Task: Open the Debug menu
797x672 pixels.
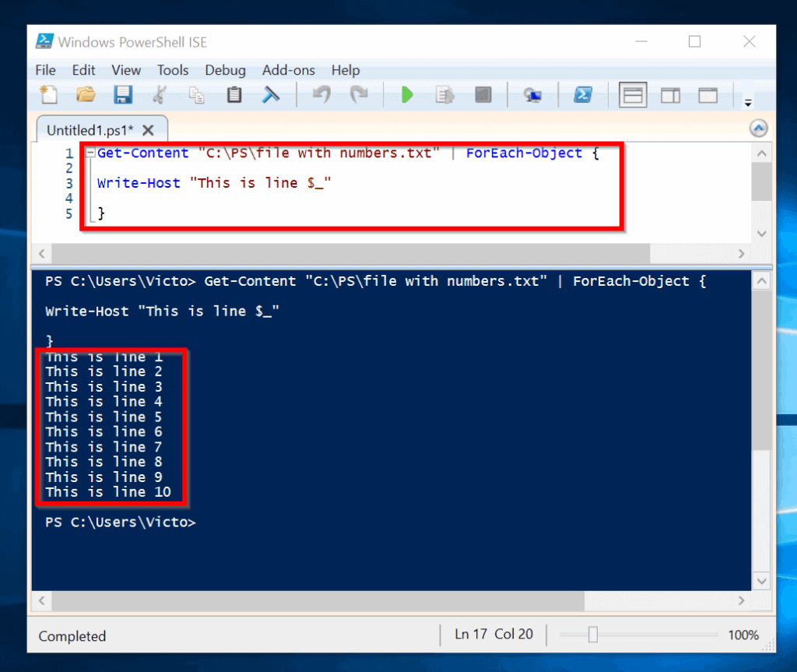Action: pyautogui.click(x=225, y=70)
